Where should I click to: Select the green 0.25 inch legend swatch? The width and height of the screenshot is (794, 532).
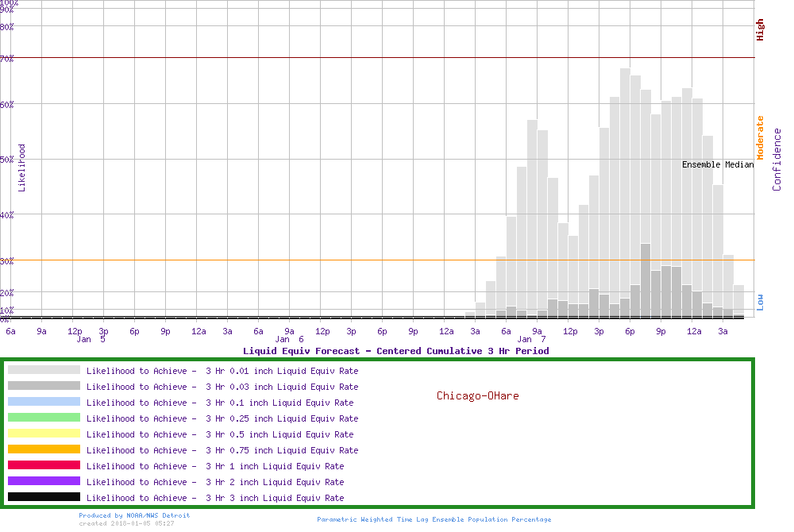44,418
